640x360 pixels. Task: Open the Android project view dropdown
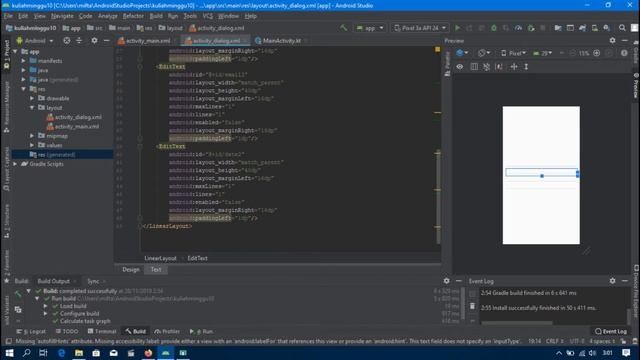click(35, 41)
